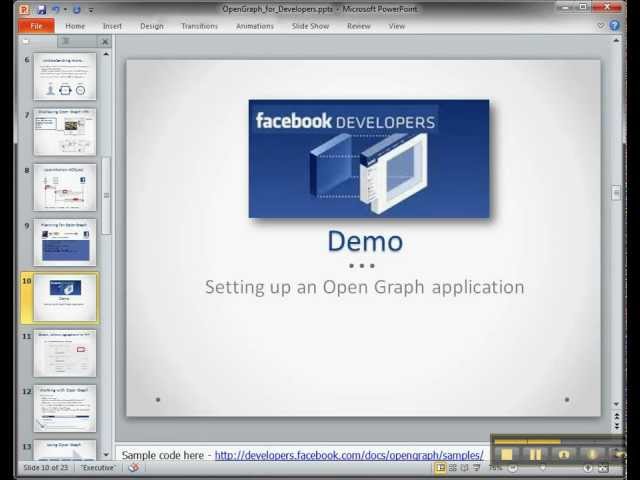Start Slide Show view icon
The width and height of the screenshot is (640, 480).
tap(476, 468)
